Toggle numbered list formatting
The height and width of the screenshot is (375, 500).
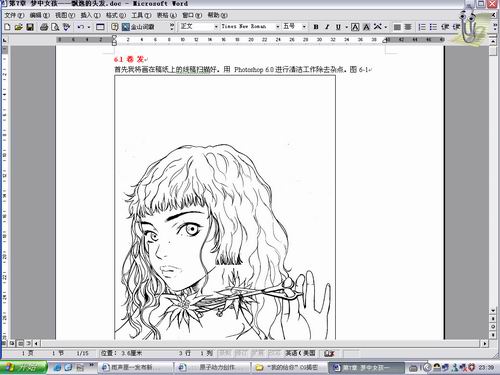point(422,27)
